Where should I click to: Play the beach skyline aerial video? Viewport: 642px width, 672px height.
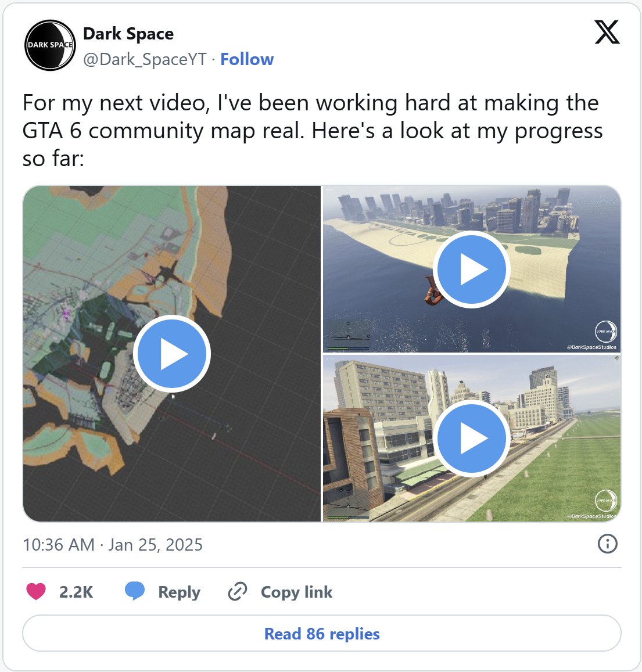[471, 269]
